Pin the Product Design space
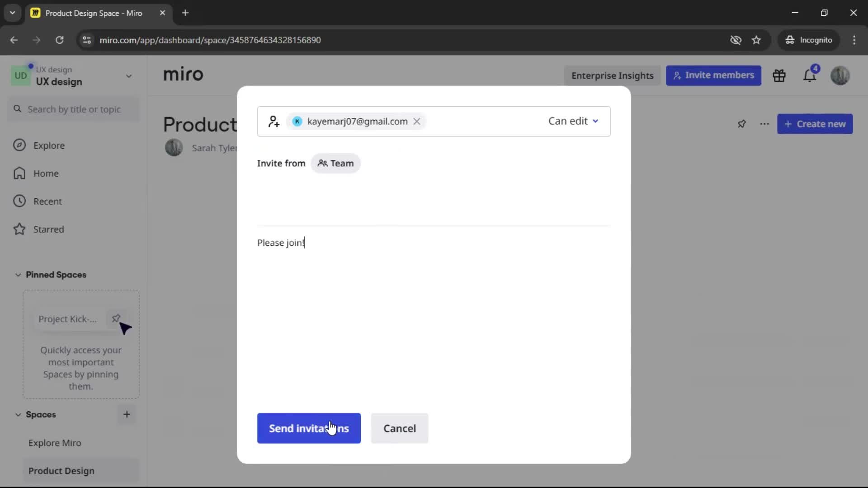The image size is (868, 488). tap(741, 124)
